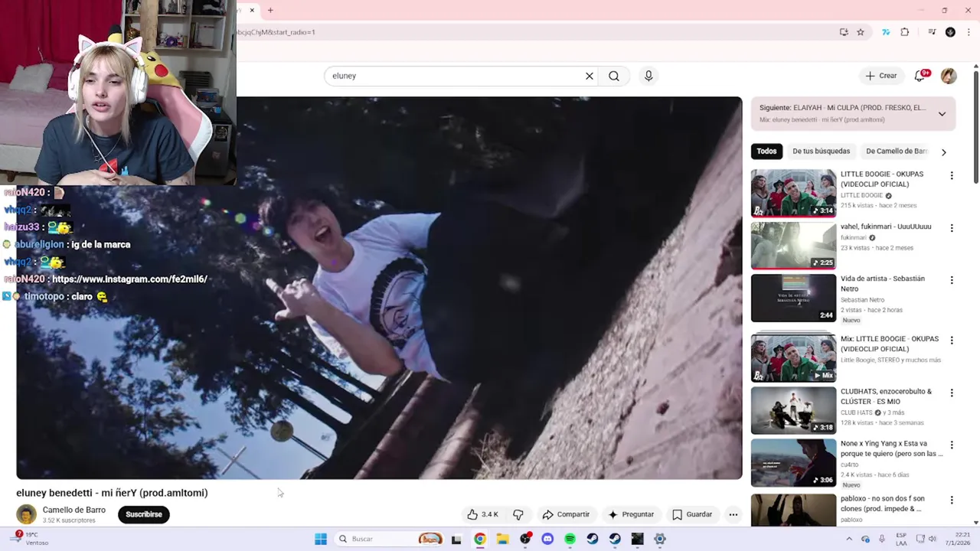Open vahel, fukinmari - UuuuUuuuu thumbnail
The width and height of the screenshot is (980, 551).
coord(793,246)
